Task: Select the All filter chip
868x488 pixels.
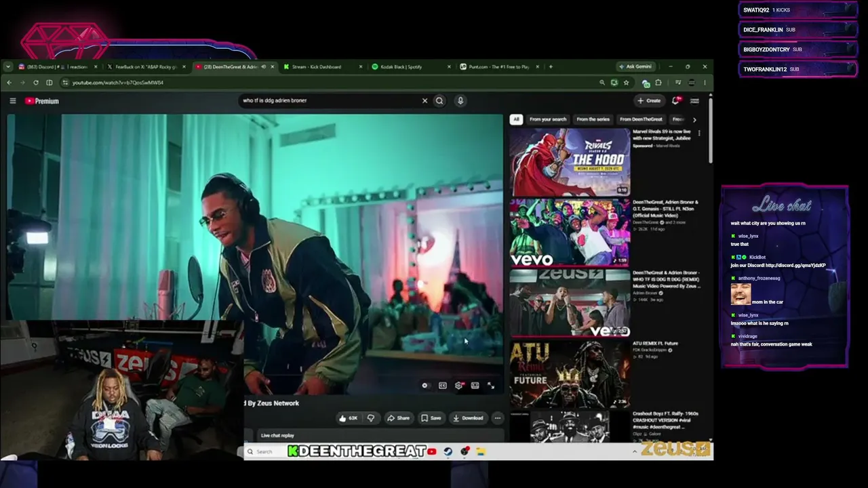Action: 516,119
